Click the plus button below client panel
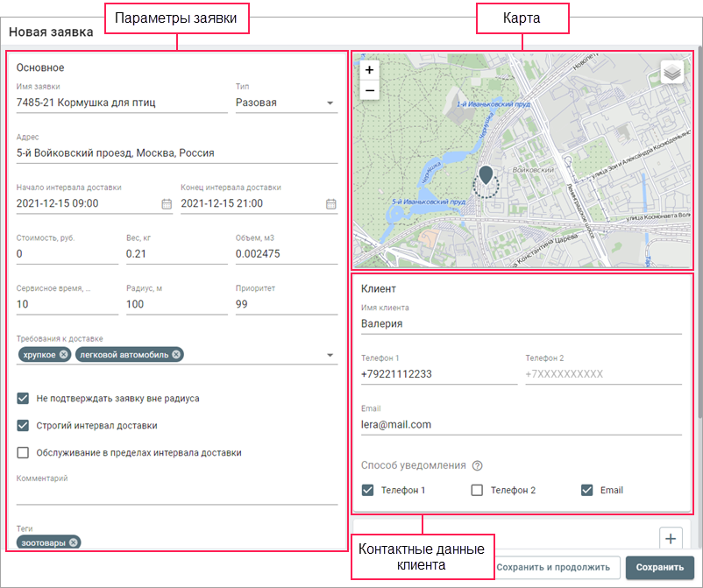 pos(670,538)
